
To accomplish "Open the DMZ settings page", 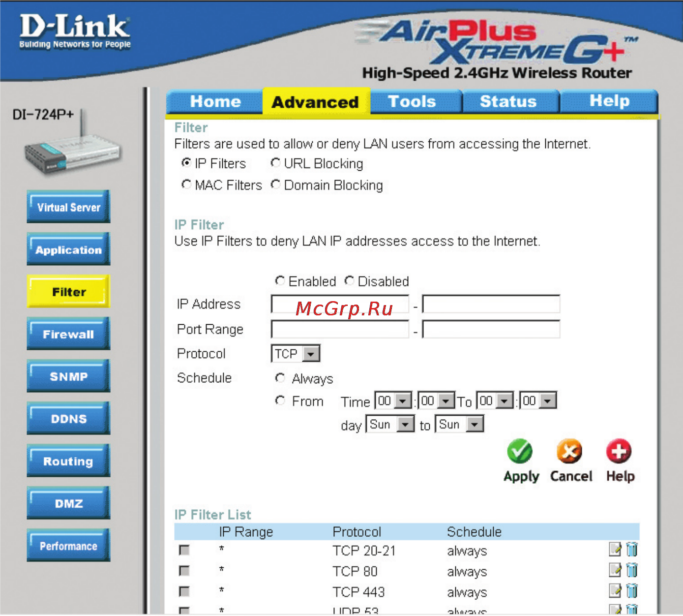I will (x=68, y=503).
